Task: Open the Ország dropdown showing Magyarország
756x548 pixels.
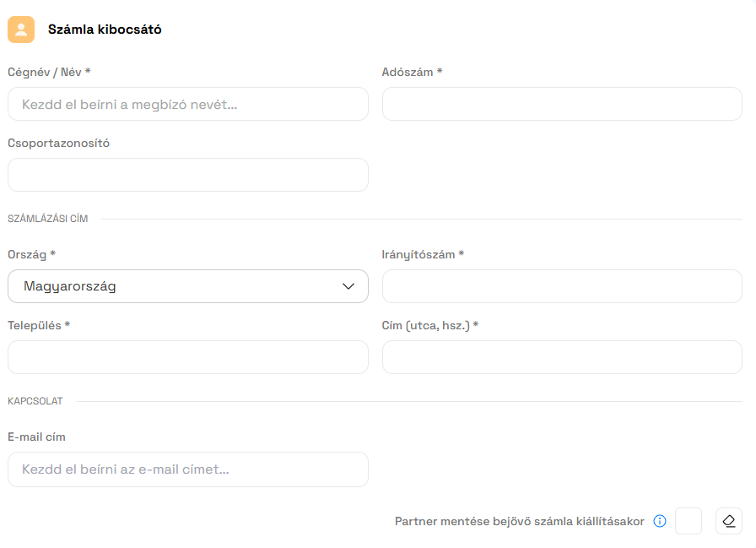Action: (x=188, y=286)
